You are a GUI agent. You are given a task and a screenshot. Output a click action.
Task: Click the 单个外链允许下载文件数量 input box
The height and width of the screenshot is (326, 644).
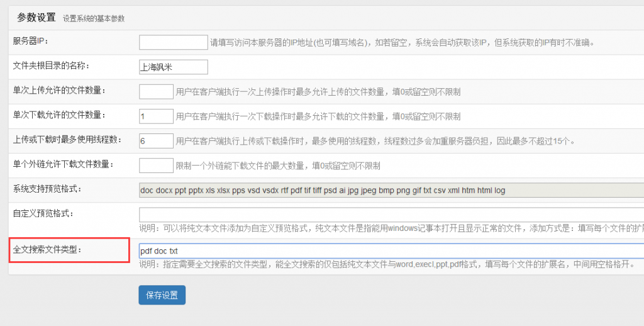pos(156,165)
